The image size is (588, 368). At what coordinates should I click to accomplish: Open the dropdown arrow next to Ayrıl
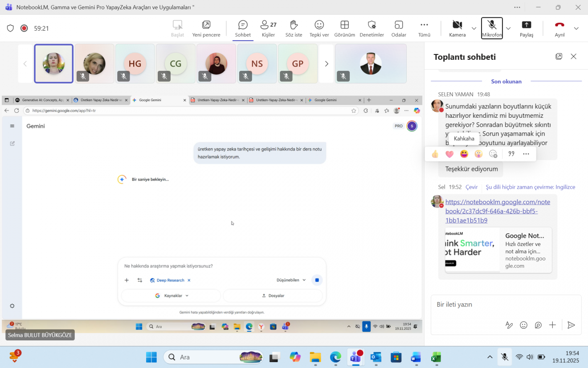576,29
